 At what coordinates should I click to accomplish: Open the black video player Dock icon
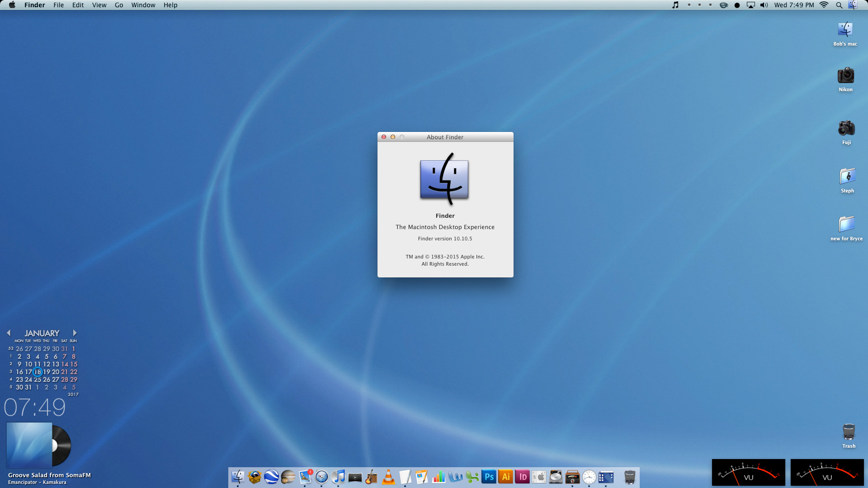(355, 477)
